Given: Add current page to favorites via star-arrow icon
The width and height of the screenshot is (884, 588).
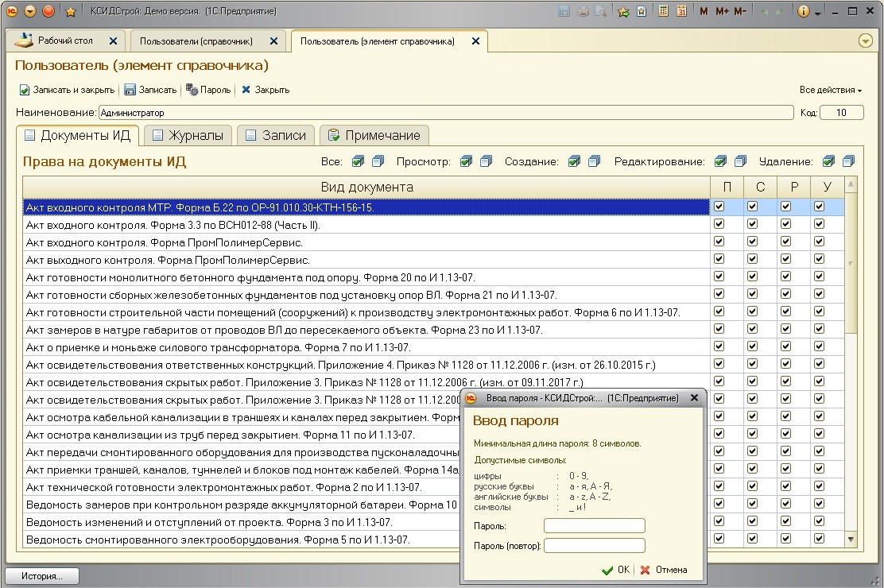Looking at the screenshot, I should [623, 11].
